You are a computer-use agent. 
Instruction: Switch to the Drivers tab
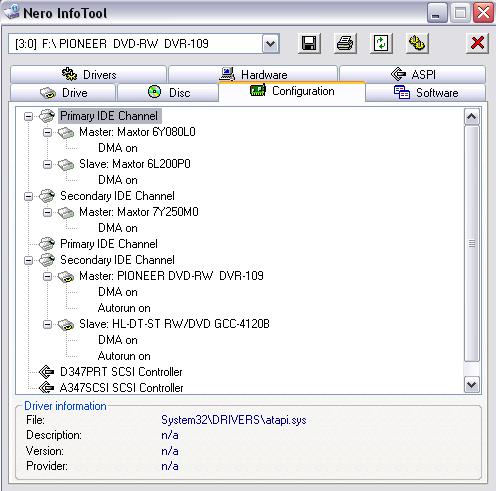88,74
